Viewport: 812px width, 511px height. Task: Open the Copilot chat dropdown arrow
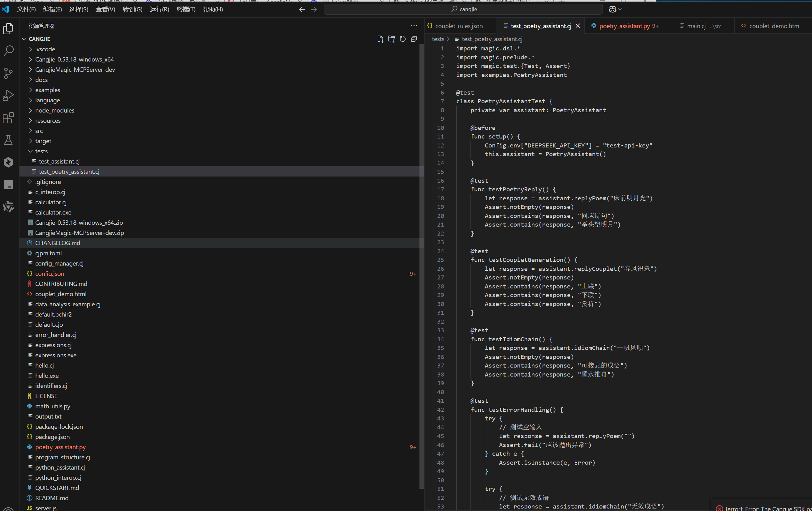(620, 10)
